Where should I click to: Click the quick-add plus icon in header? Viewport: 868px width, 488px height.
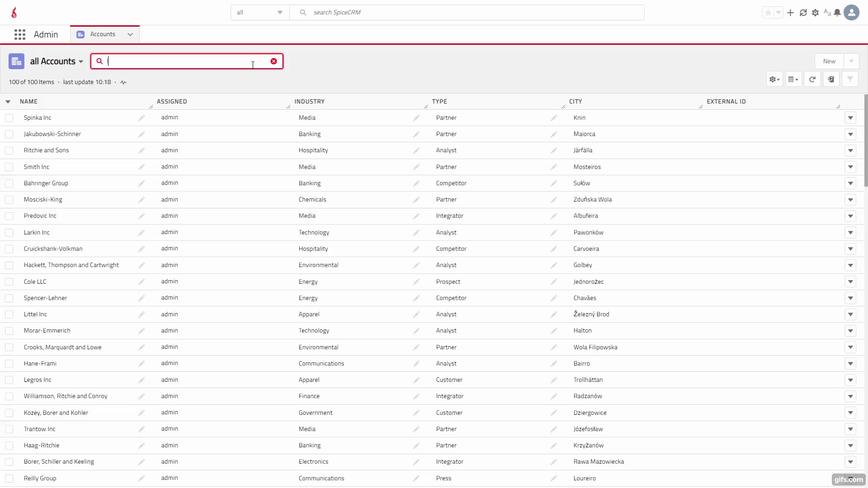[790, 13]
